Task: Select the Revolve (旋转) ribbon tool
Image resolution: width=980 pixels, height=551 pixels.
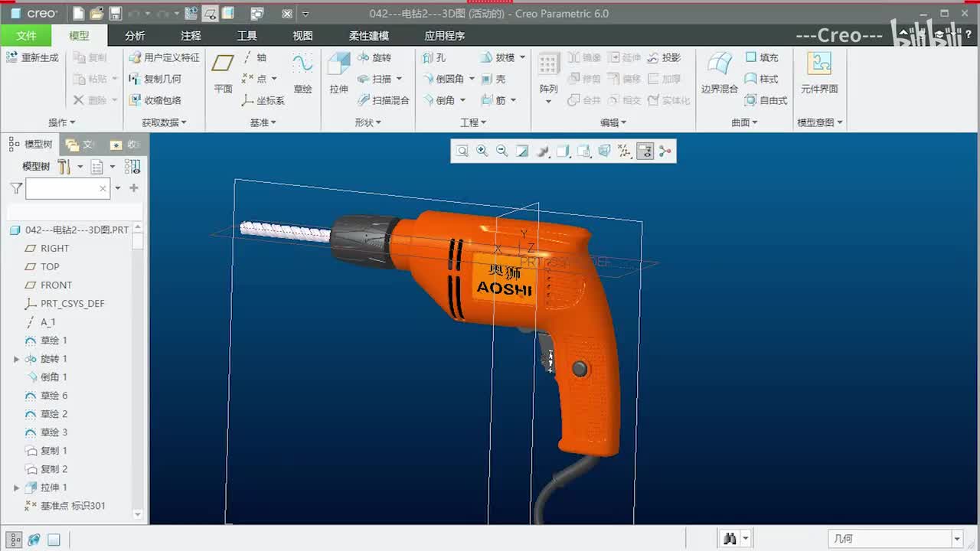Action: click(x=374, y=57)
